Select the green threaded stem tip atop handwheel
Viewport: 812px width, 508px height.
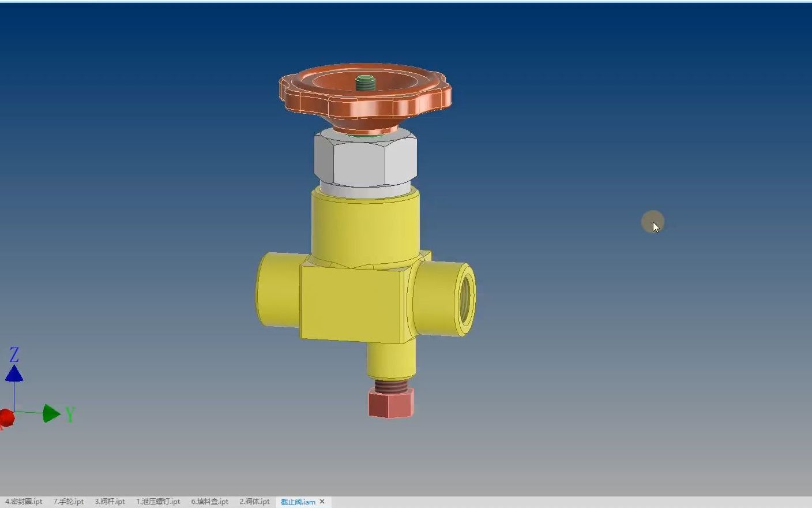coord(365,83)
